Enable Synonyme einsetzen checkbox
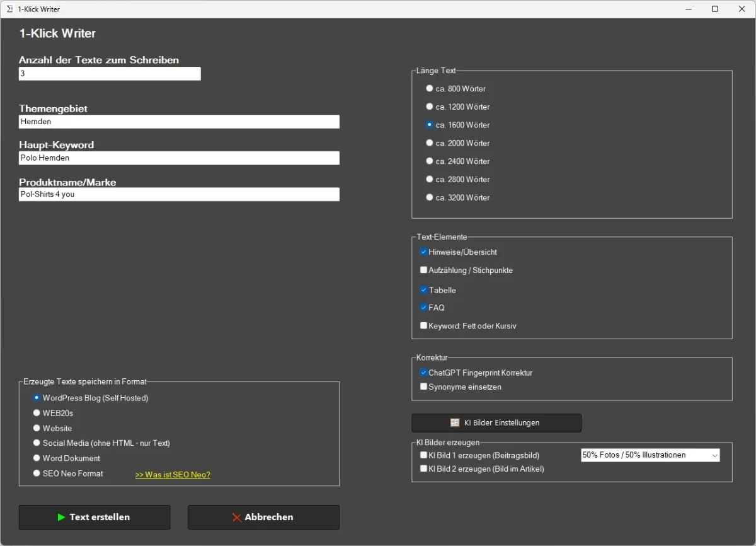The height and width of the screenshot is (546, 756). point(424,386)
